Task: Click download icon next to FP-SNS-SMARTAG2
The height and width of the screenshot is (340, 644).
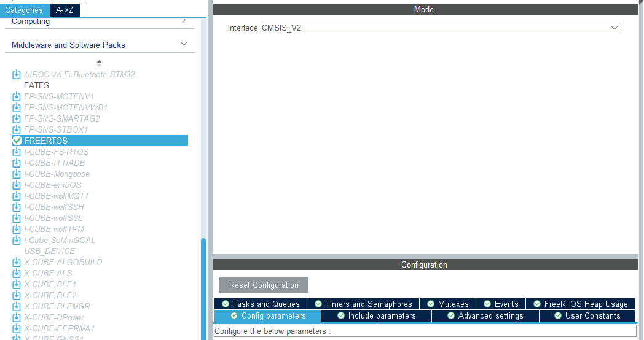Action: pos(17,118)
